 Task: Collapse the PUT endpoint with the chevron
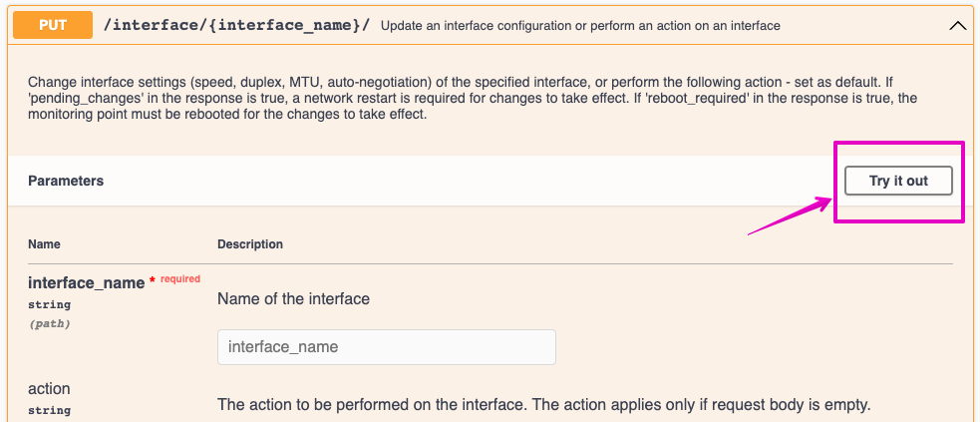958,26
